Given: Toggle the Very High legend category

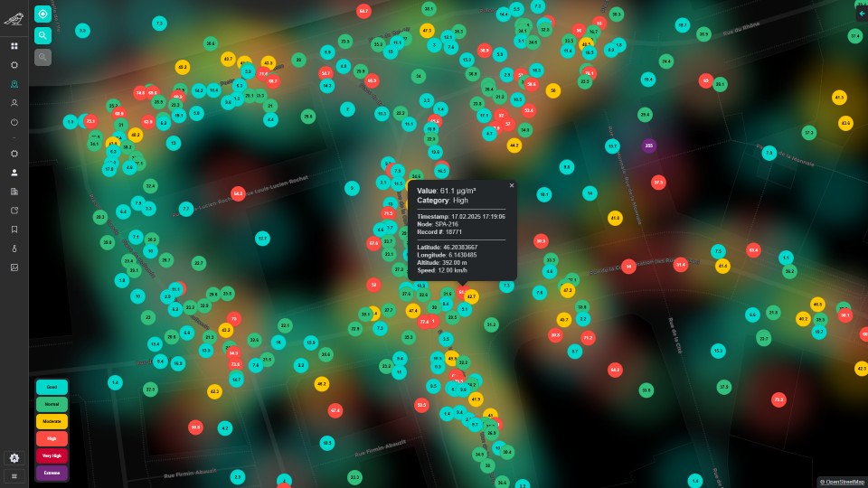Looking at the screenshot, I should (x=52, y=455).
